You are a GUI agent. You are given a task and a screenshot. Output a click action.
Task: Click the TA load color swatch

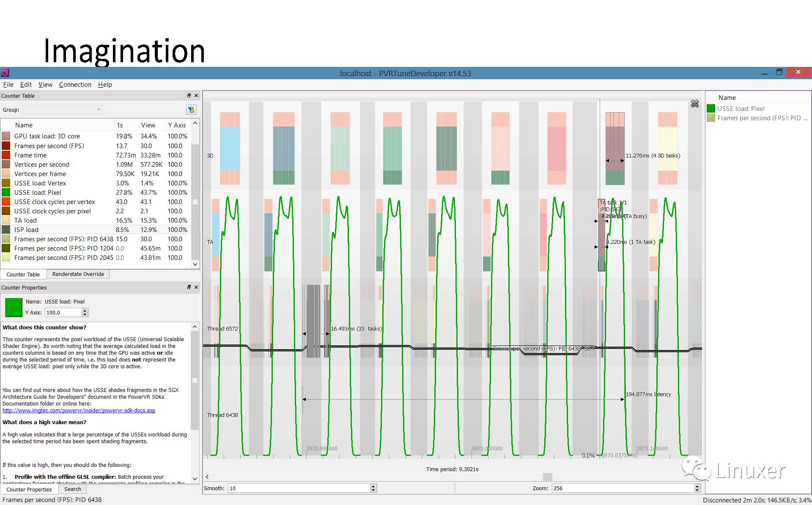(6, 220)
